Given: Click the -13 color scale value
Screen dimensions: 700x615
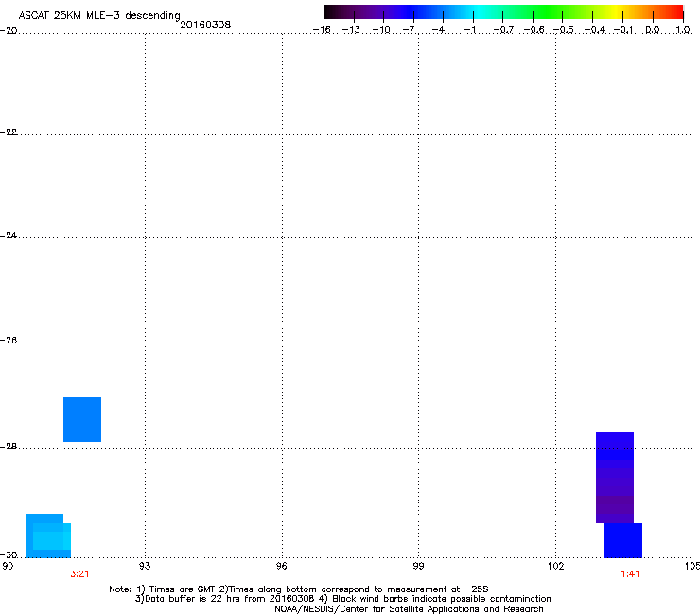Looking at the screenshot, I should click(x=351, y=30).
